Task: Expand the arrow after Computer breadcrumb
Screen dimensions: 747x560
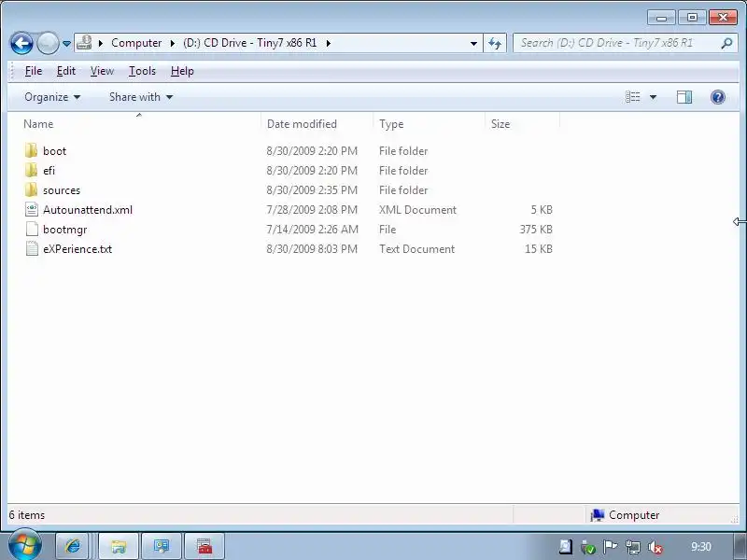Action: (x=172, y=43)
